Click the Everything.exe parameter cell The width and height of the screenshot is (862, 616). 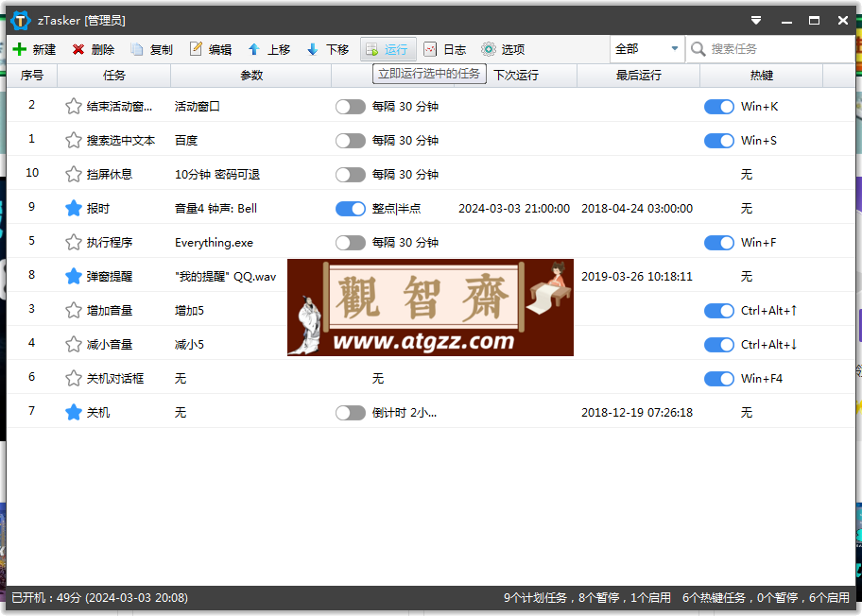click(214, 242)
